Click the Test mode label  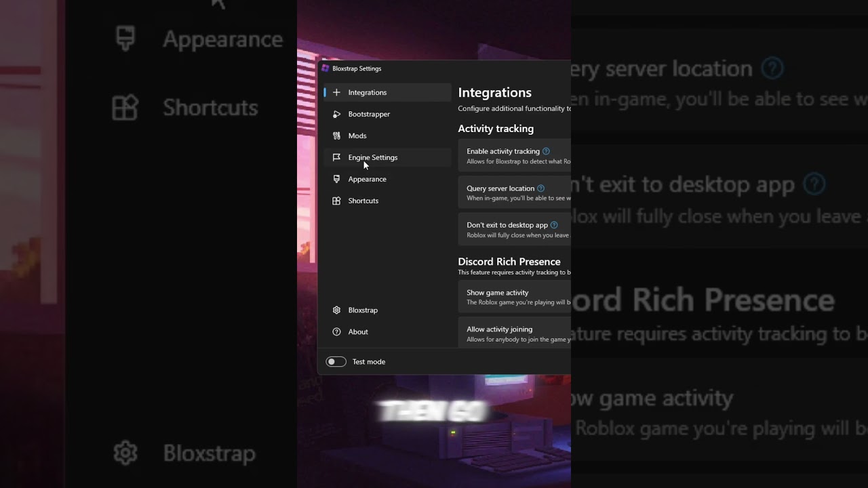point(369,362)
